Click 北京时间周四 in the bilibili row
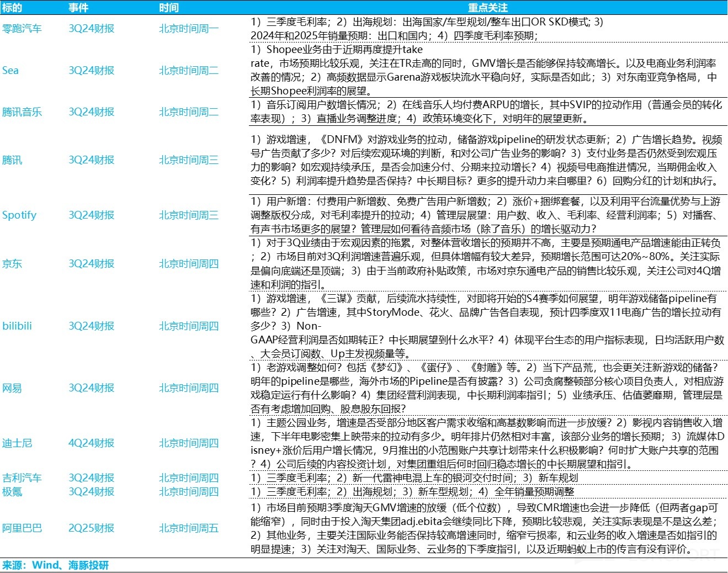The image size is (728, 573). click(189, 326)
